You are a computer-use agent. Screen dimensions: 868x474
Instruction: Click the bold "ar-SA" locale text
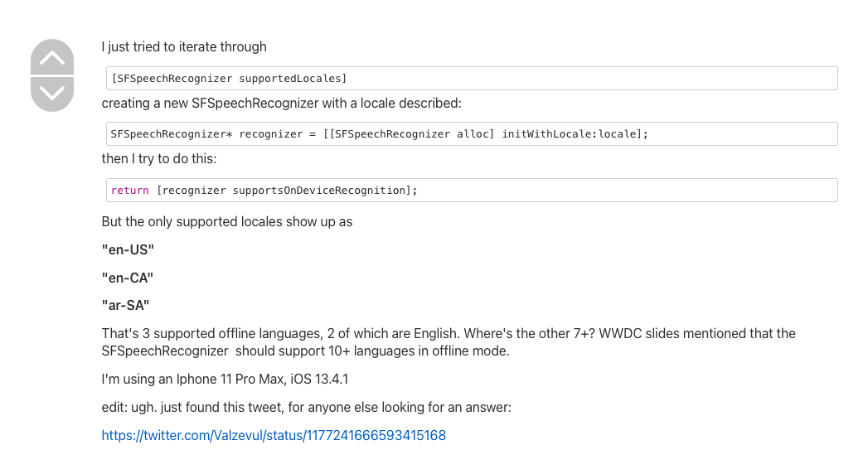click(x=126, y=305)
